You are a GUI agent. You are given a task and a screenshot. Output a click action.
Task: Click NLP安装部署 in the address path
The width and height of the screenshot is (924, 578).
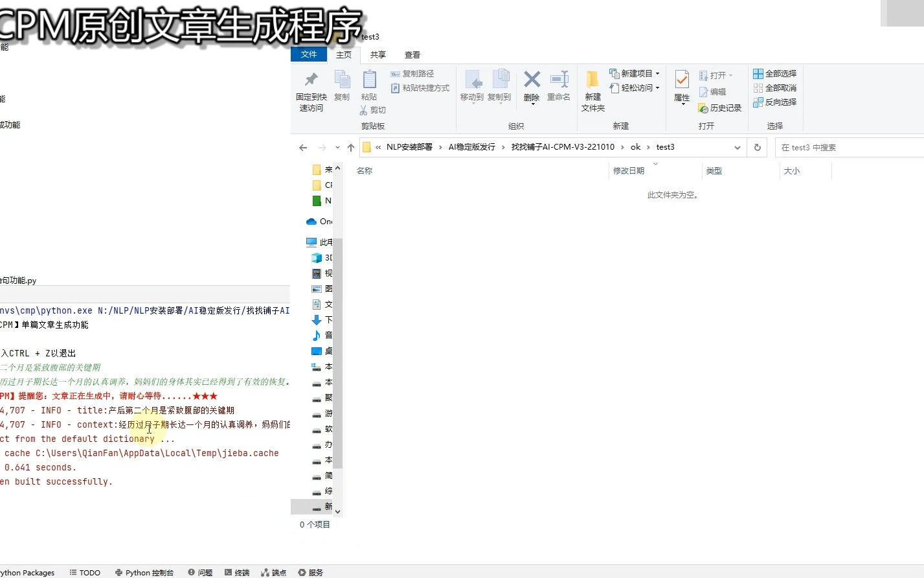point(409,147)
